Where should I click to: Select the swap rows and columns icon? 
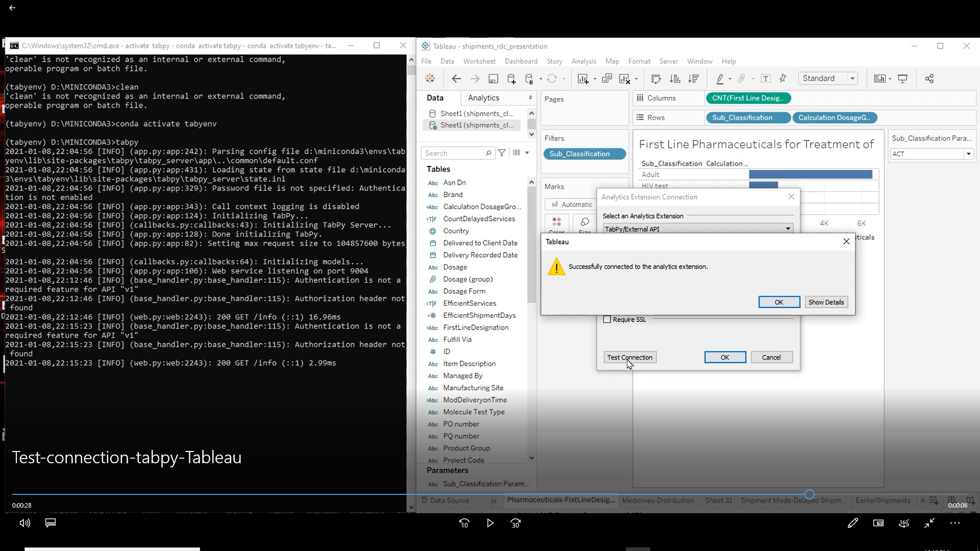[x=656, y=79]
